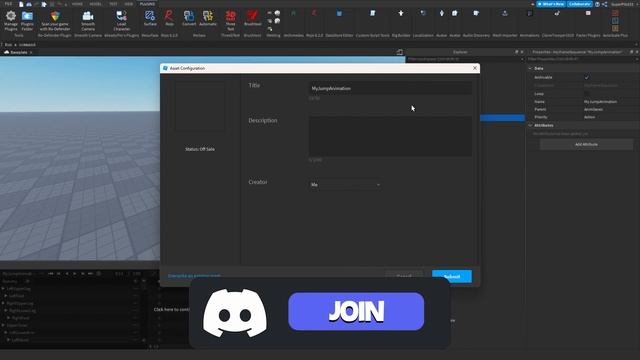Skip to first frame in animation editor

pos(51,273)
